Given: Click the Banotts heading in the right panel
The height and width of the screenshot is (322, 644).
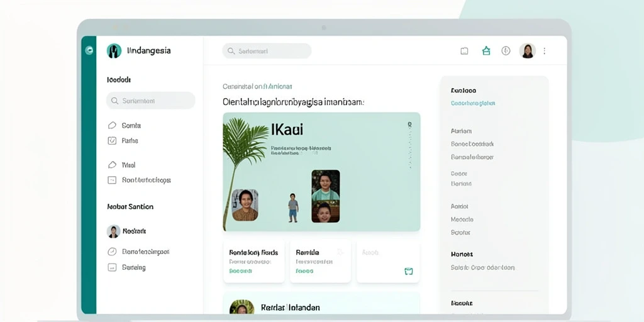Looking at the screenshot, I should [462, 303].
